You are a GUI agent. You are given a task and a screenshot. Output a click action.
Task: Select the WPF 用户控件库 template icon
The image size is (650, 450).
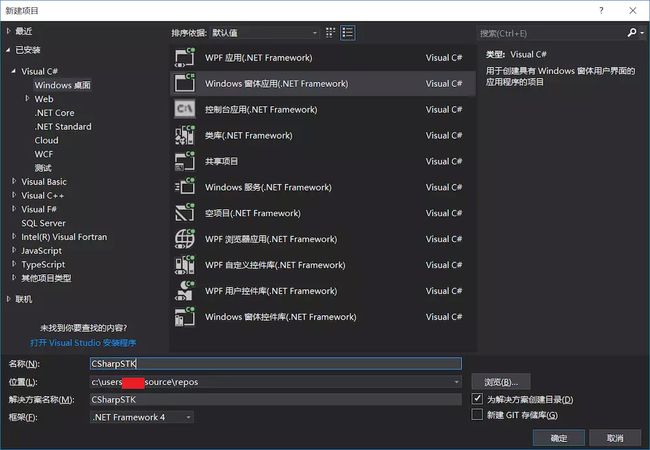point(184,290)
